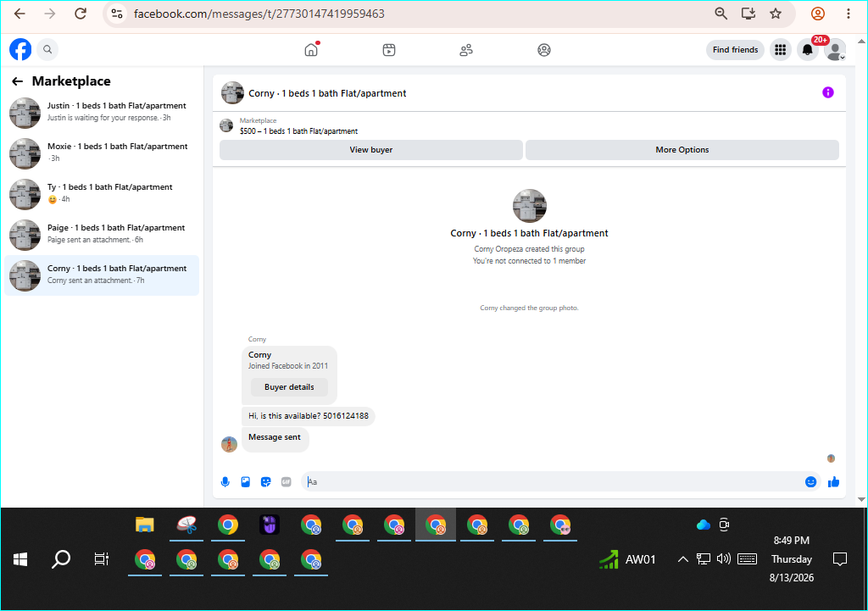Open the Friends icon in top navigation

click(x=466, y=50)
